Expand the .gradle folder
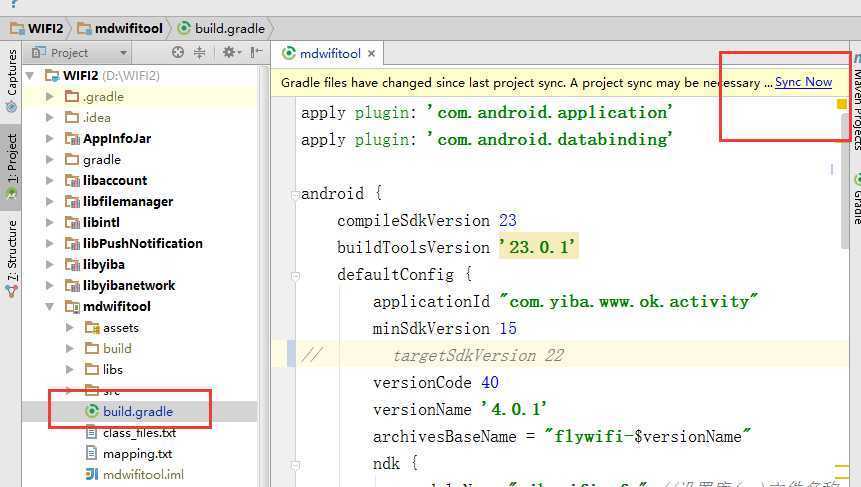The image size is (861, 487). click(50, 97)
